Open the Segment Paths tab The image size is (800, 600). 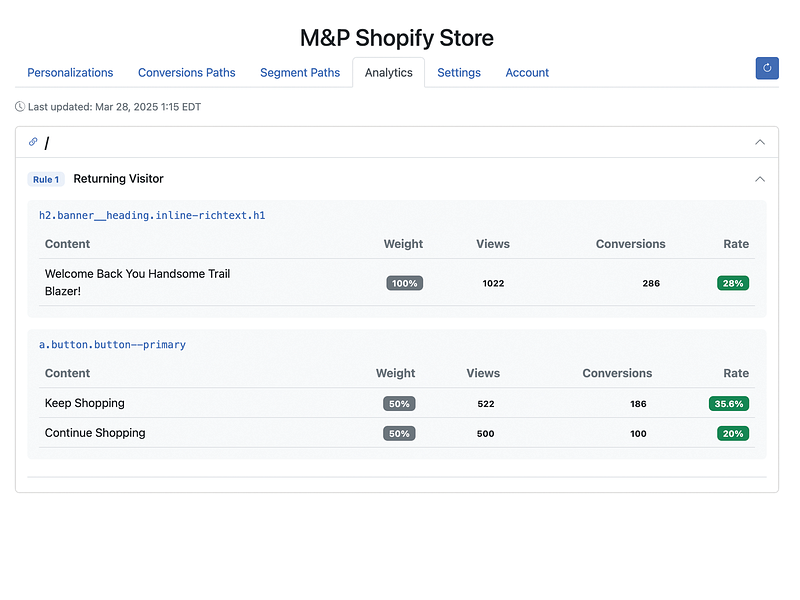pyautogui.click(x=300, y=72)
